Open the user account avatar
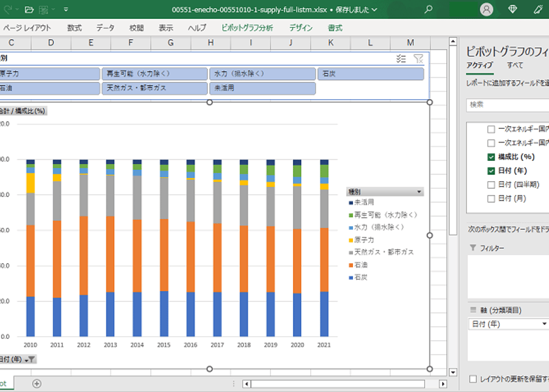This screenshot has height=392, width=549. coord(487,10)
